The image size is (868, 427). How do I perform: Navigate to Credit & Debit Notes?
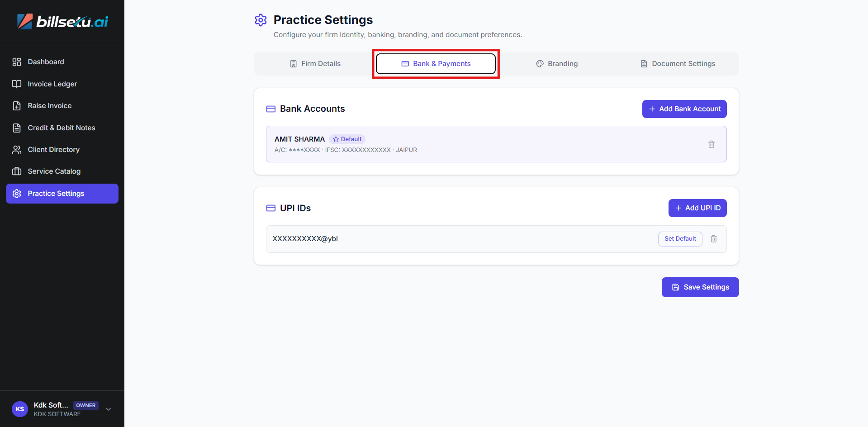coord(61,128)
